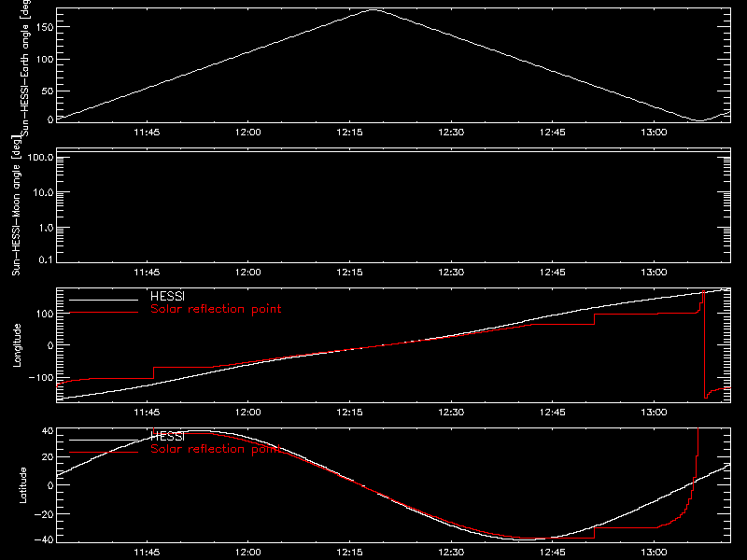This screenshot has width=747, height=560.
Task: Select 12:00 label under Earth angle plot
Action: coord(248,133)
